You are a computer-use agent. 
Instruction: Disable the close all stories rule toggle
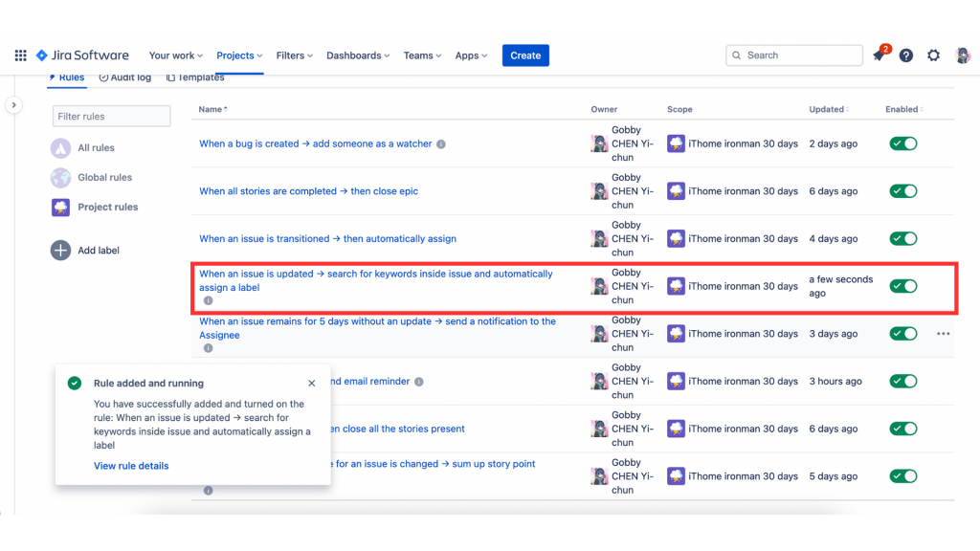(x=903, y=429)
